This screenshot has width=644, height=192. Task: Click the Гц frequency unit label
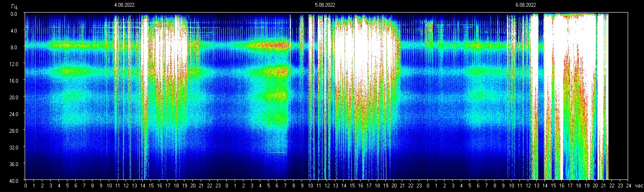[x=14, y=7]
